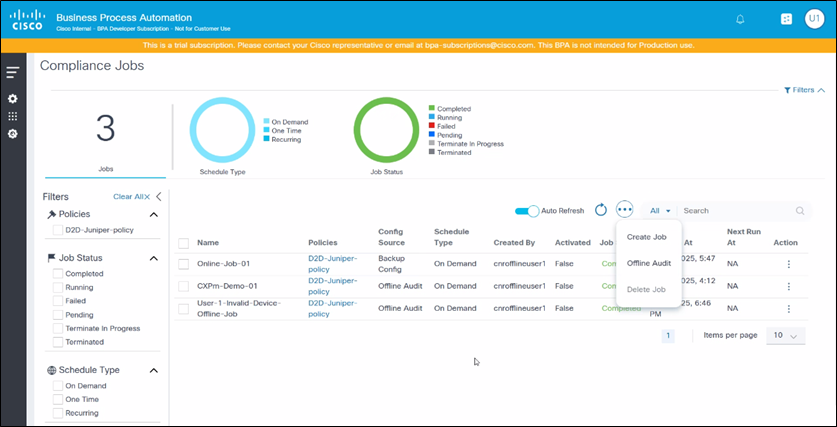The width and height of the screenshot is (837, 427).
Task: Click the On Demand legend swatch
Action: point(267,122)
